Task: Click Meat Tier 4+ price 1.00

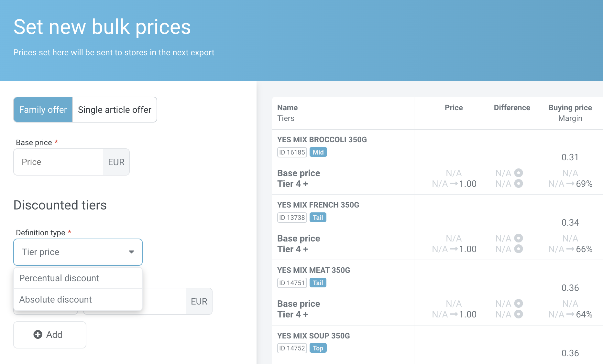Action: coord(468,315)
